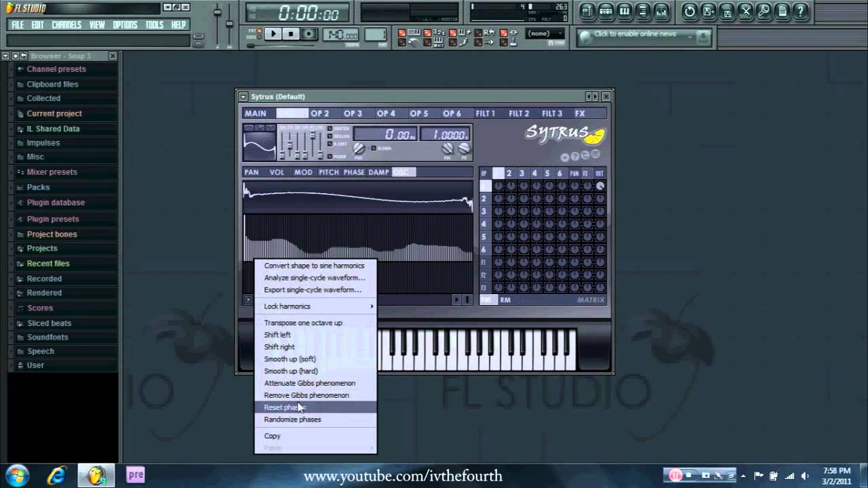The image size is (868, 488).
Task: Click the operator 1 OUT matrix knob
Action: 600,186
